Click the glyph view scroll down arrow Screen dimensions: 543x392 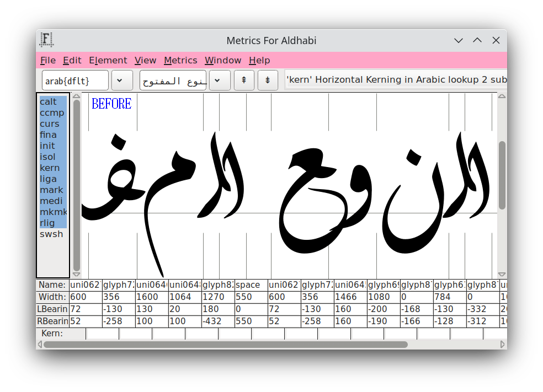502,275
